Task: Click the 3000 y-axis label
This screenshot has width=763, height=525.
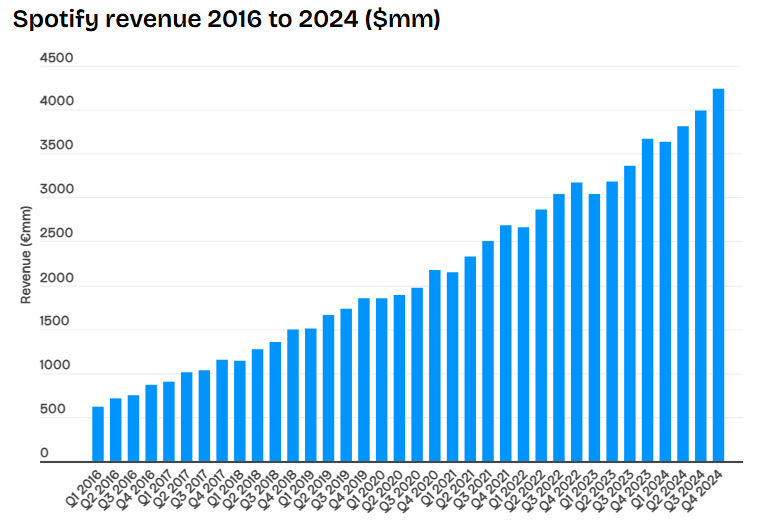Action: pyautogui.click(x=56, y=189)
